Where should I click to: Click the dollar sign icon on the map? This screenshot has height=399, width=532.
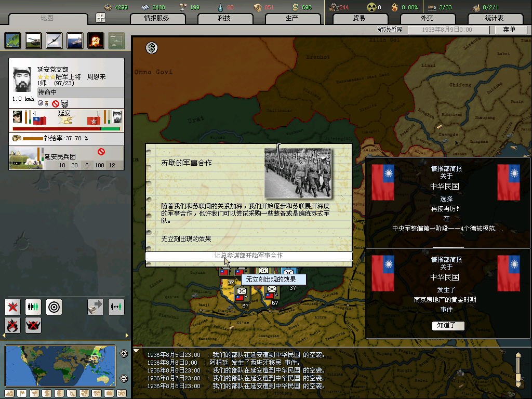(x=152, y=48)
